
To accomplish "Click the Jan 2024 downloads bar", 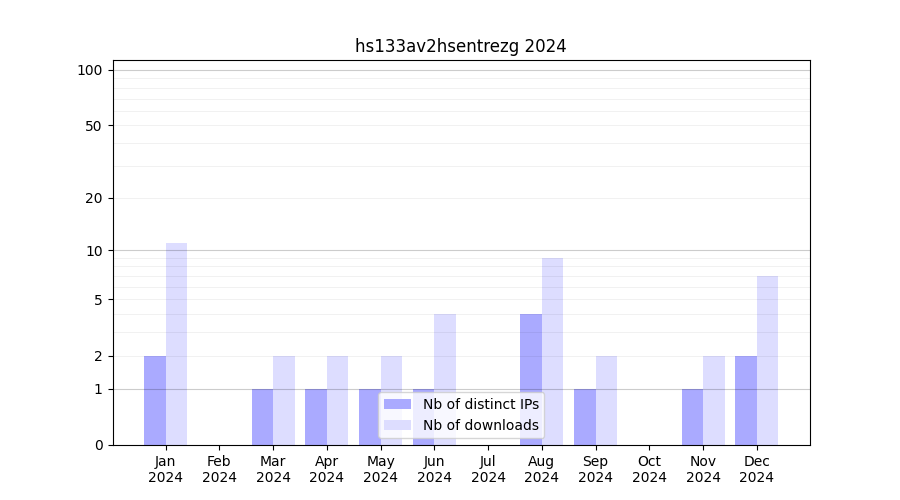I will (176, 344).
